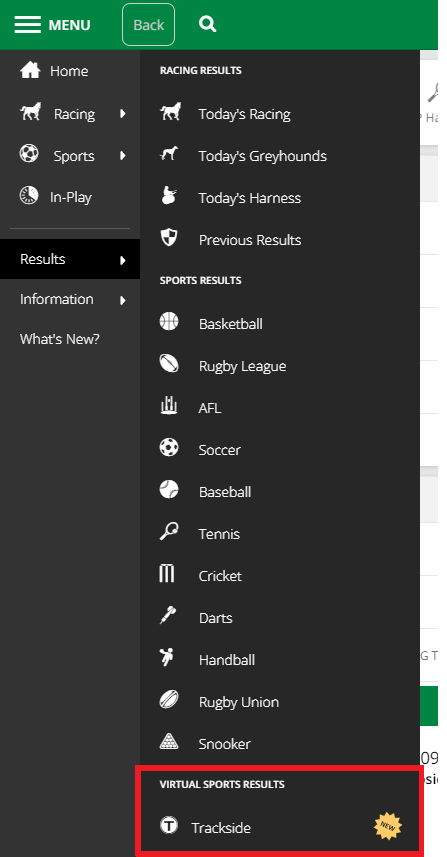Select the Today's Greyhounds dog icon
Screen dimensions: 447x857
(168, 155)
